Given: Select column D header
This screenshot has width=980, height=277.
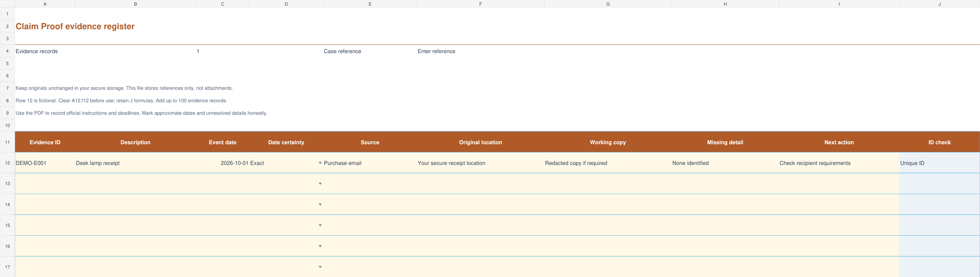Looking at the screenshot, I should 286,4.
